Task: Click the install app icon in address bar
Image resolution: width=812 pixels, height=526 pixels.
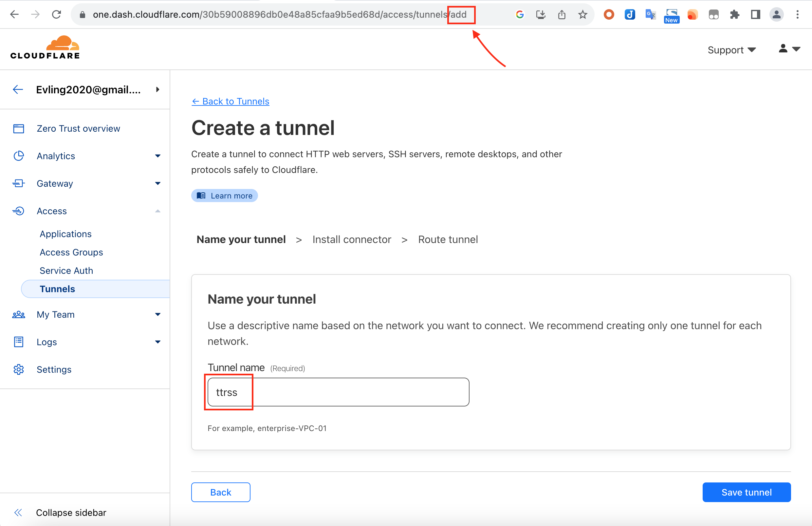Action: coord(541,14)
